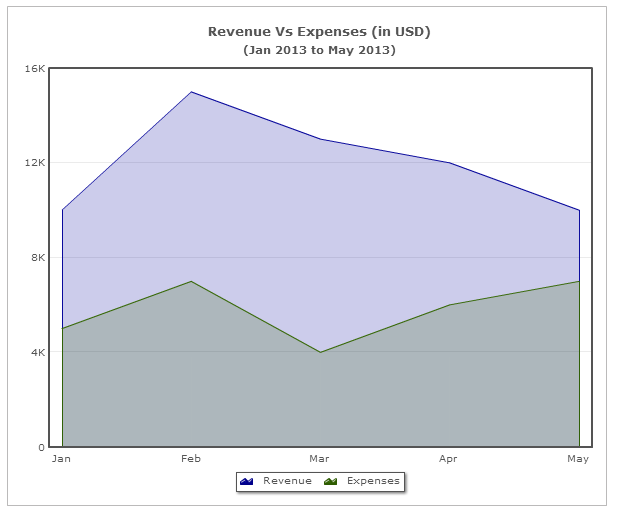Select the Feb x-axis label
The width and height of the screenshot is (617, 513).
[x=191, y=459]
